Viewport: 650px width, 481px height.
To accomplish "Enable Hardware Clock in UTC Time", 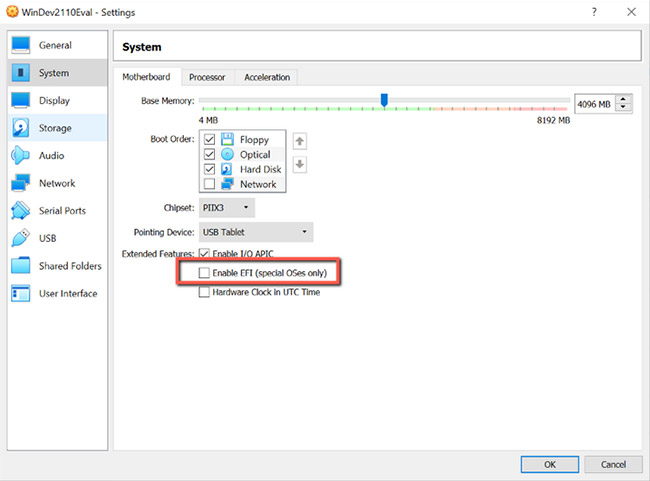I will (x=204, y=292).
